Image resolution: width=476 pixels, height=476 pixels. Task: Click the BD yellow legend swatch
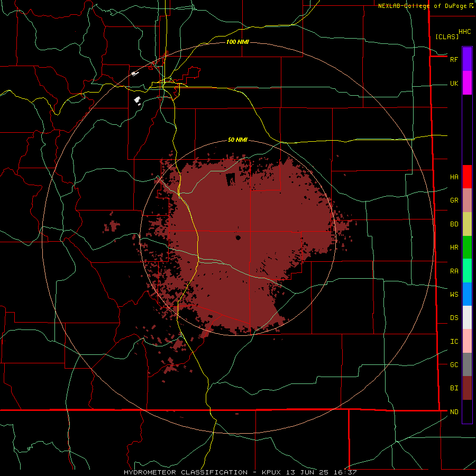click(x=467, y=224)
